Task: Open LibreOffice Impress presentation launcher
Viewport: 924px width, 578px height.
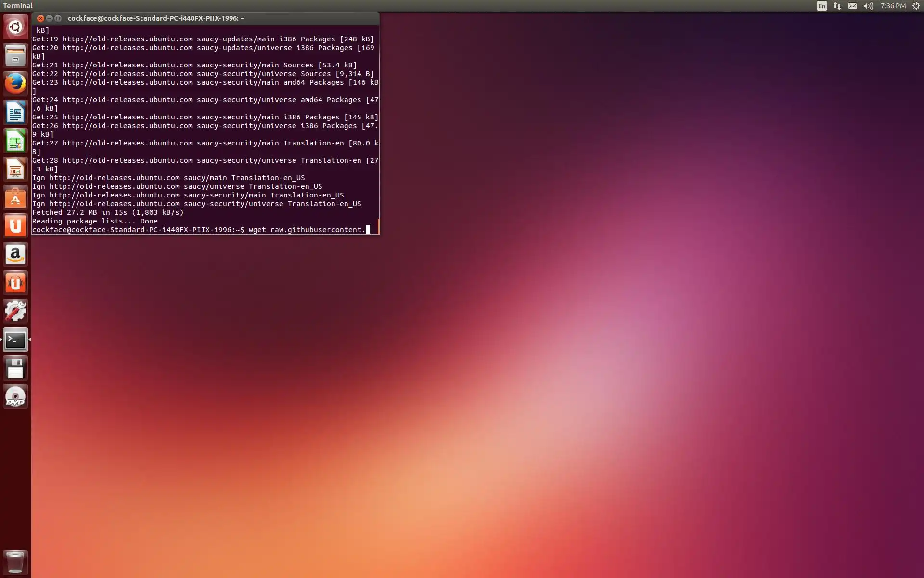Action: [x=15, y=169]
